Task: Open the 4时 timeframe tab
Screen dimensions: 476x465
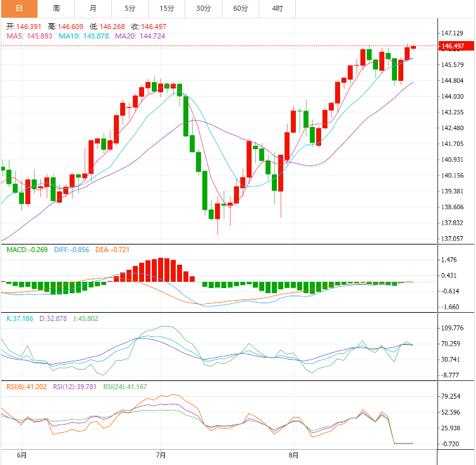Action: [277, 8]
